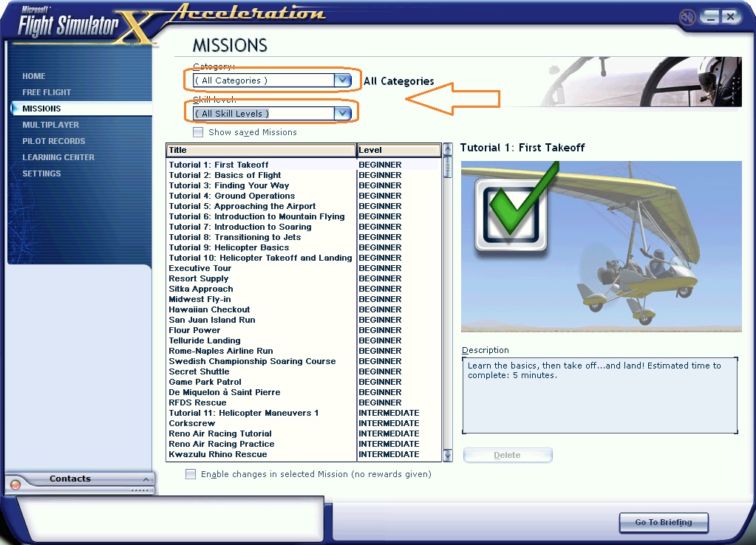This screenshot has height=545, width=756.
Task: Go to HOME in sidebar
Action: pos(34,76)
